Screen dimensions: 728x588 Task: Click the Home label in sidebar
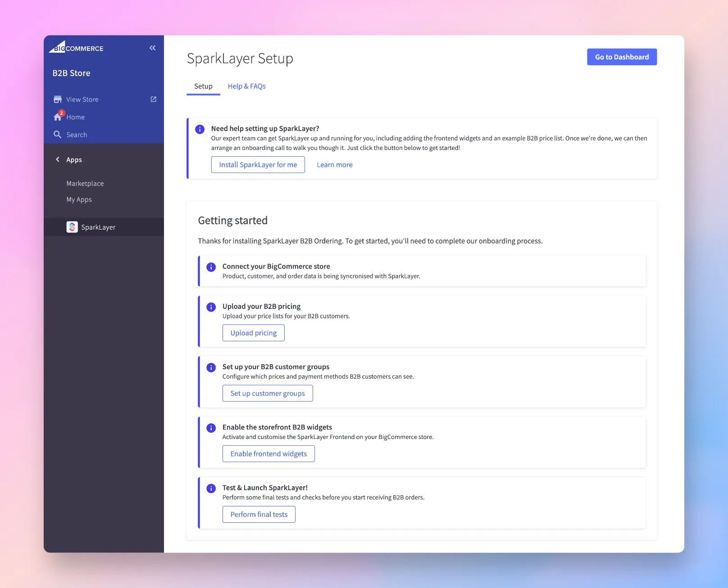pyautogui.click(x=76, y=117)
